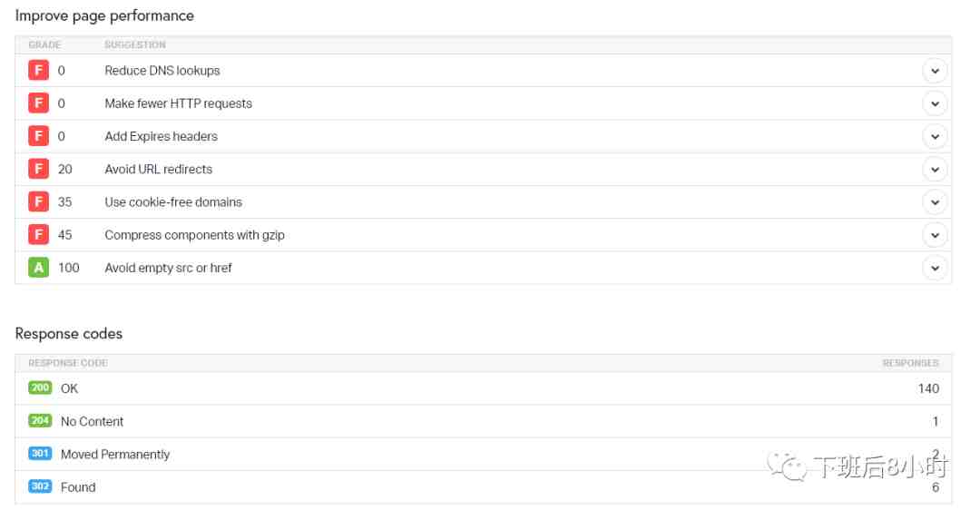980x510 pixels.
Task: Click the blue 302 response code badge
Action: point(40,486)
